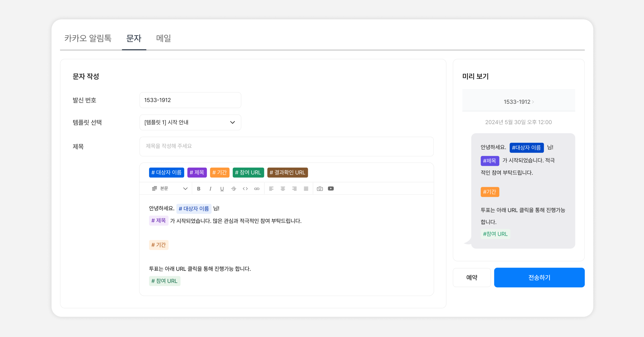The width and height of the screenshot is (644, 337).
Task: Open the 메일 tab
Action: (x=163, y=38)
